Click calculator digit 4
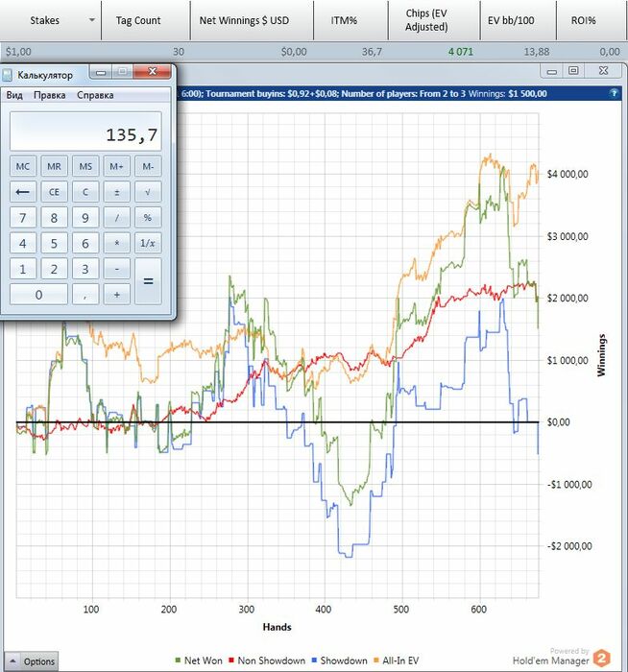The height and width of the screenshot is (672, 628). click(x=23, y=243)
